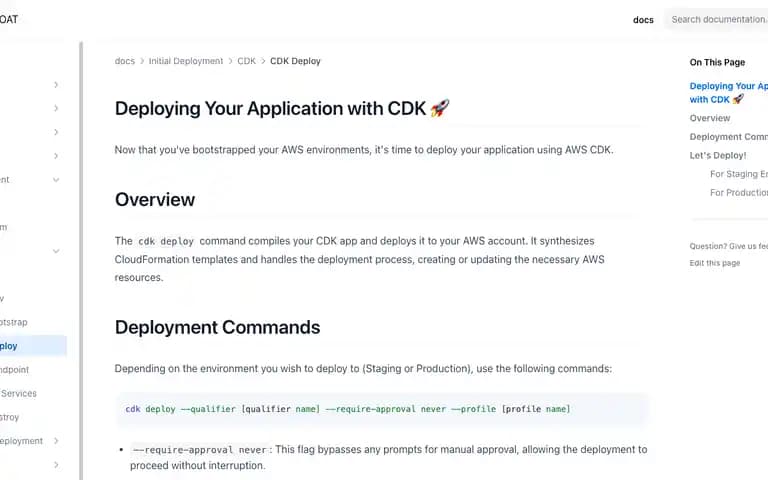The image size is (768, 480).
Task: Open the For Production outline sub-entry
Action: (739, 192)
